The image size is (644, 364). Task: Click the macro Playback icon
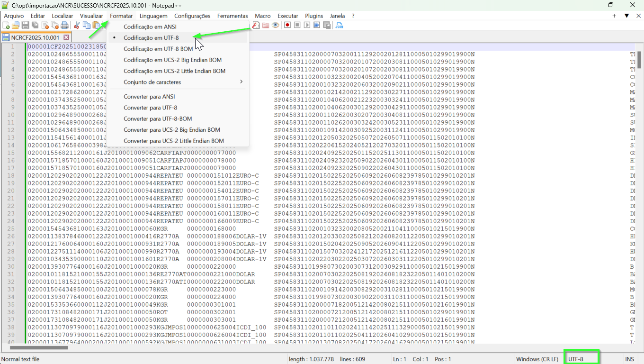pyautogui.click(x=307, y=25)
